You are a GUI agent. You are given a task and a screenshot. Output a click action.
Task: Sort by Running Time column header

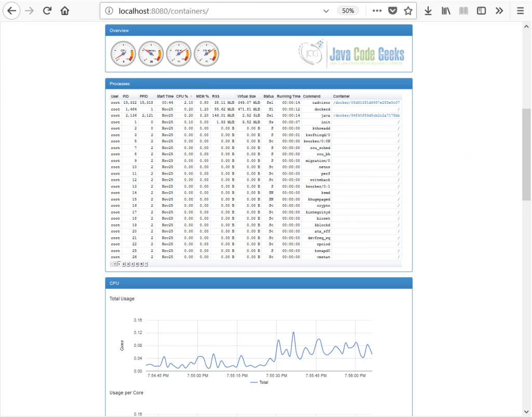pos(288,96)
